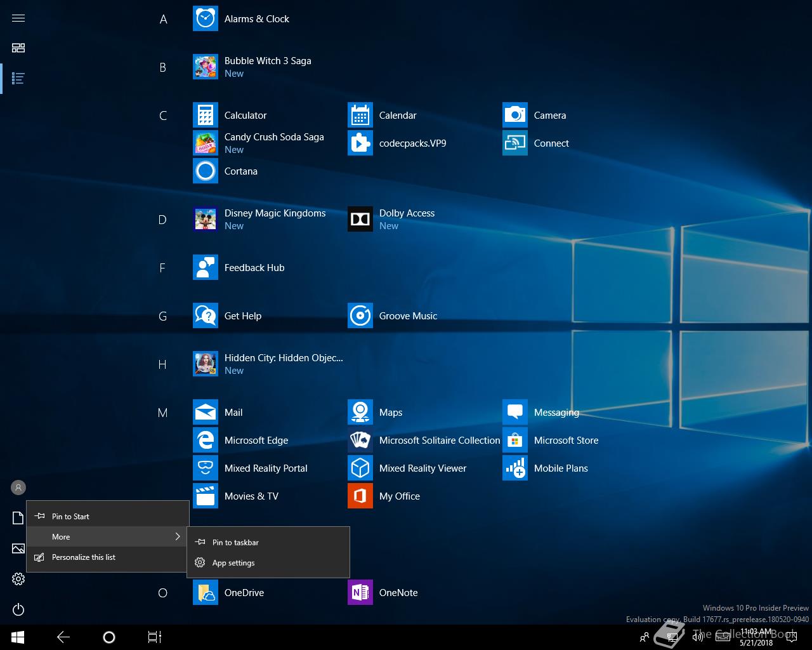
Task: Click the letter G group header
Action: pyautogui.click(x=163, y=316)
